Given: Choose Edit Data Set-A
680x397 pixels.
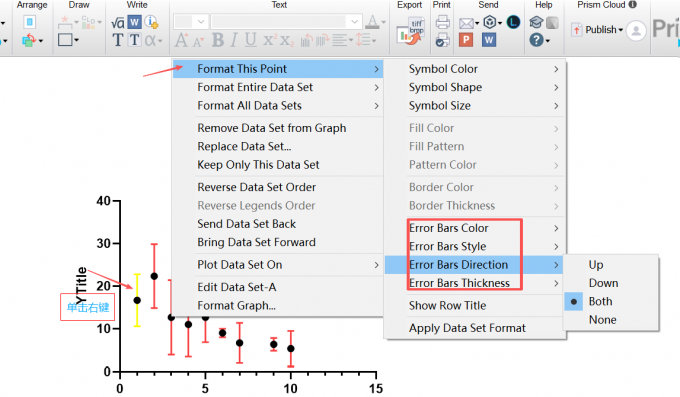Looking at the screenshot, I should pyautogui.click(x=237, y=287).
